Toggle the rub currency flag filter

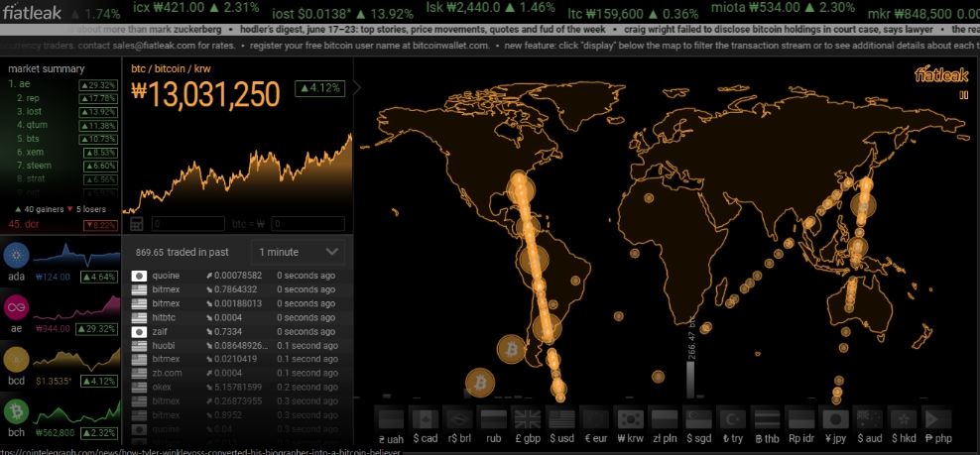[x=494, y=418]
